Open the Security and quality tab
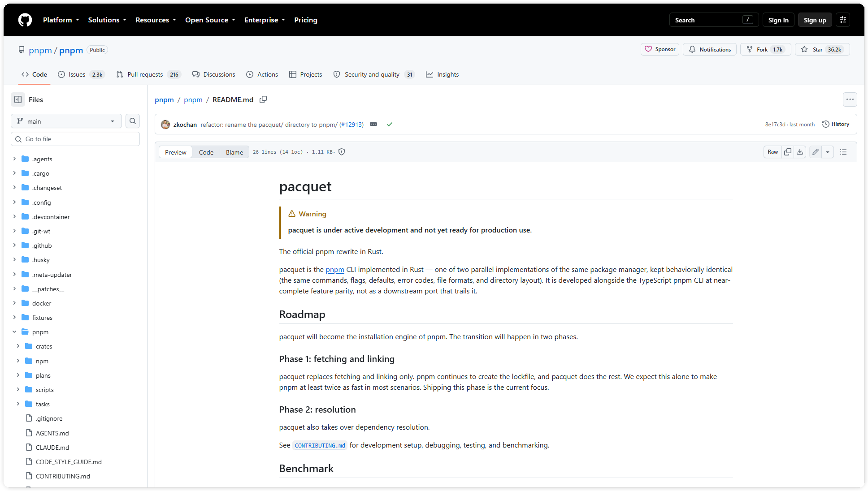868x491 pixels. pyautogui.click(x=374, y=74)
